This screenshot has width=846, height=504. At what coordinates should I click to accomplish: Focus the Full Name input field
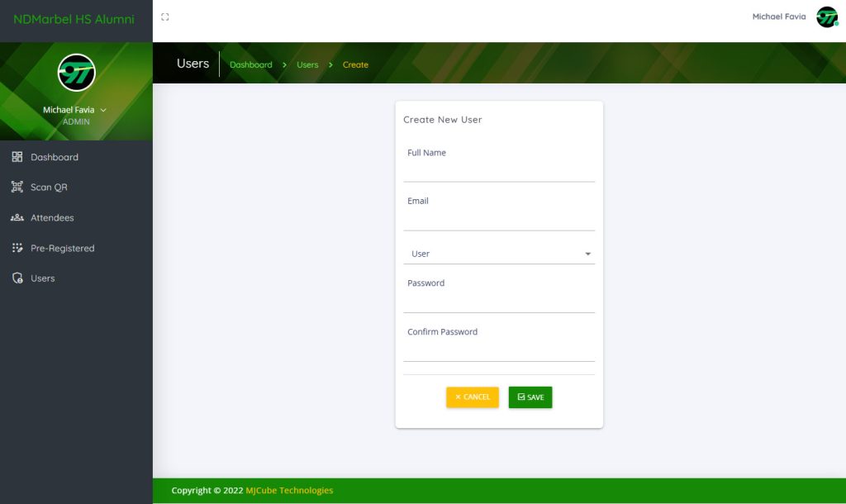498,171
